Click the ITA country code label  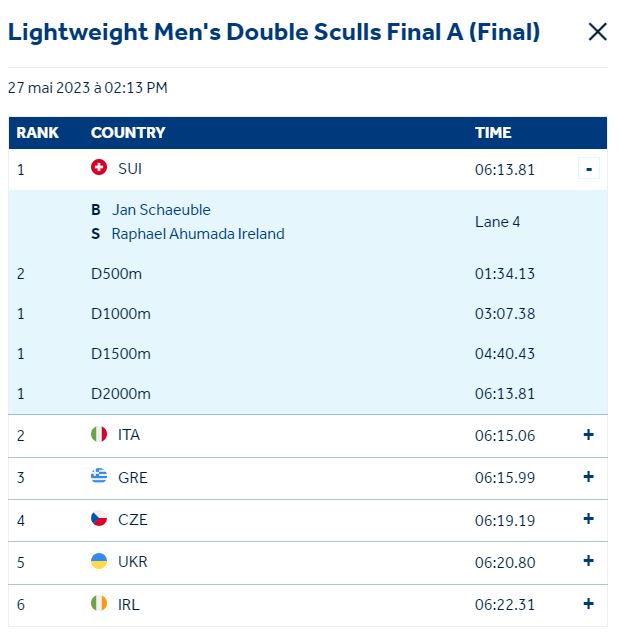(x=129, y=435)
